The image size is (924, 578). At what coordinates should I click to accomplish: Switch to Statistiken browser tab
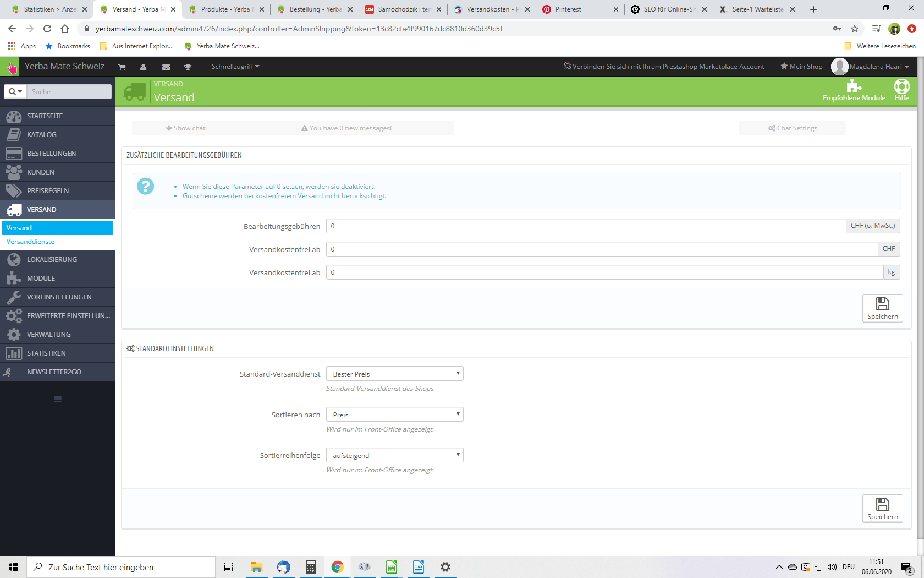pos(48,9)
